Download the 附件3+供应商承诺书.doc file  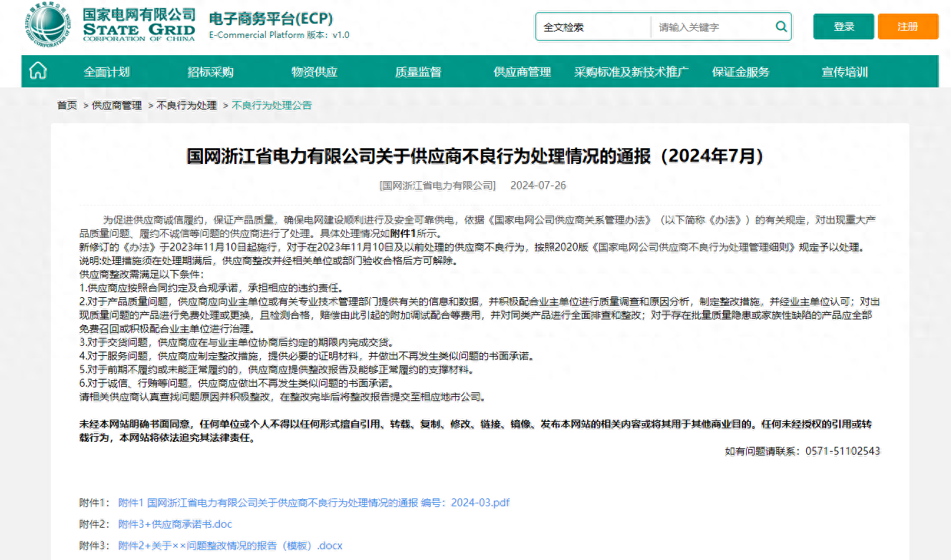pyautogui.click(x=176, y=524)
